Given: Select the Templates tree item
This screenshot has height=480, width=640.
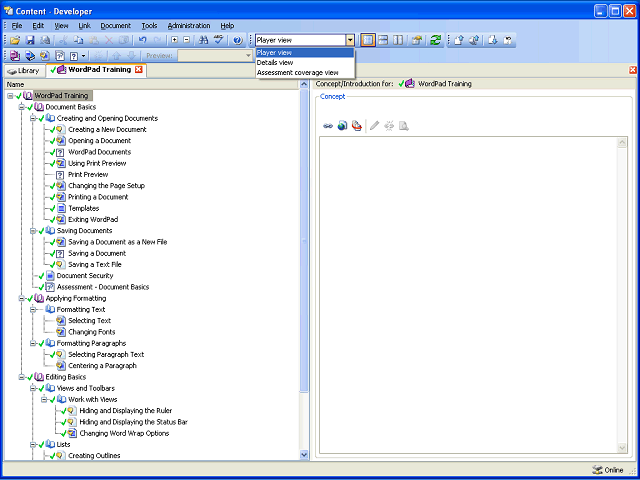Looking at the screenshot, I should coord(84,208).
